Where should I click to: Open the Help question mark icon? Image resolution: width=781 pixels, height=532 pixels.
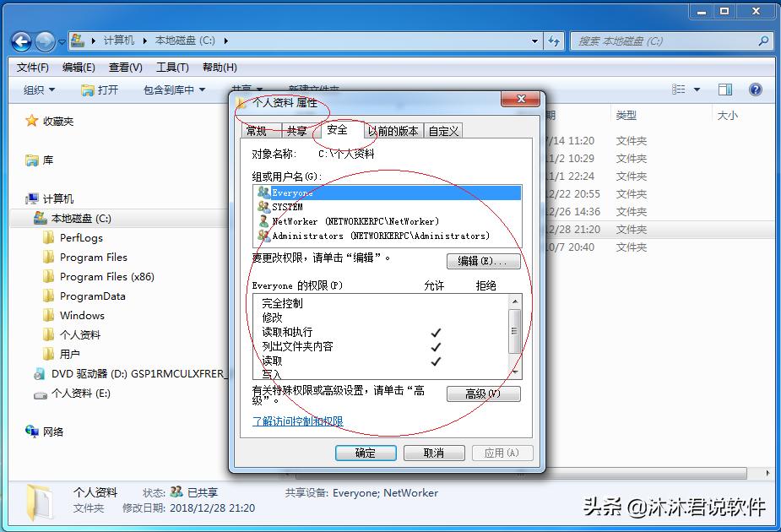click(754, 90)
